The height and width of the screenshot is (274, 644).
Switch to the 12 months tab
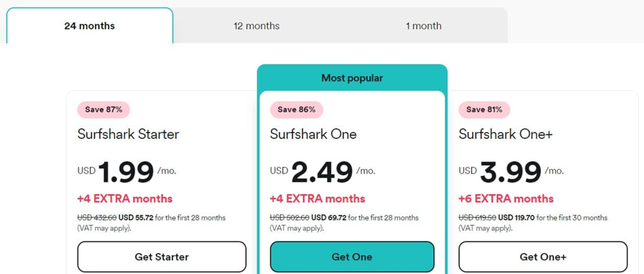(x=256, y=26)
